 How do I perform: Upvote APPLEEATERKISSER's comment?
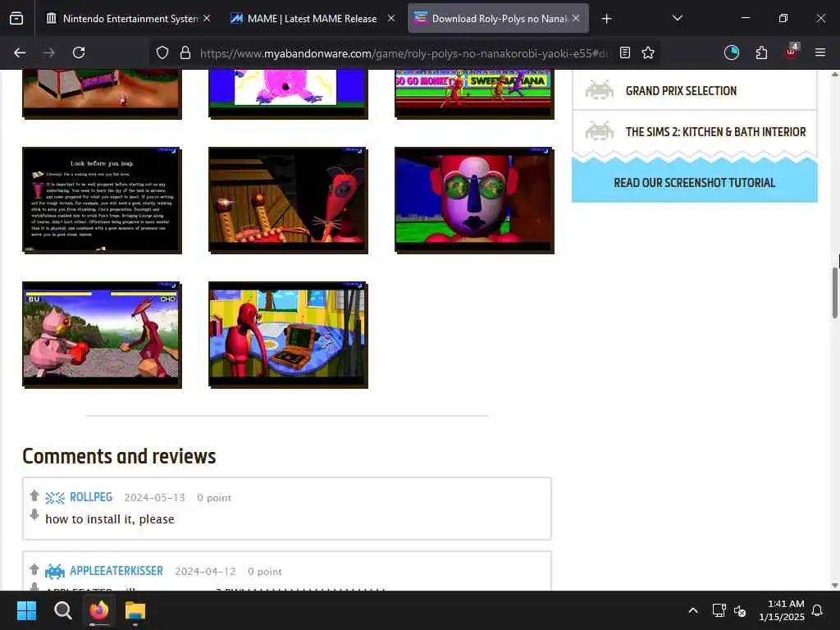click(34, 569)
